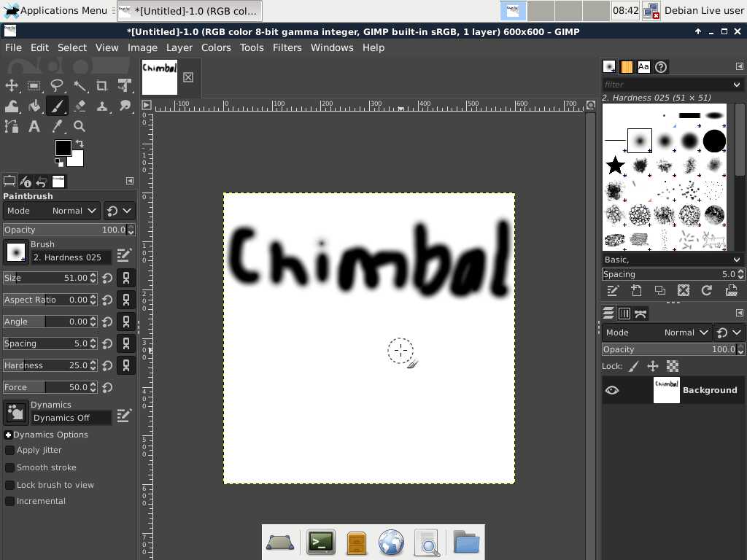Open web browser from dock
The height and width of the screenshot is (560, 747).
point(391,542)
